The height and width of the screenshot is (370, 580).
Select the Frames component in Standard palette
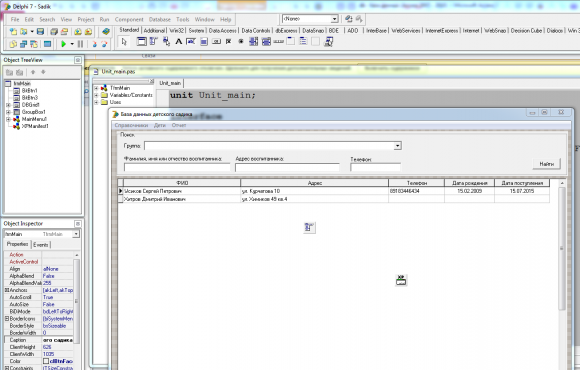click(141, 42)
